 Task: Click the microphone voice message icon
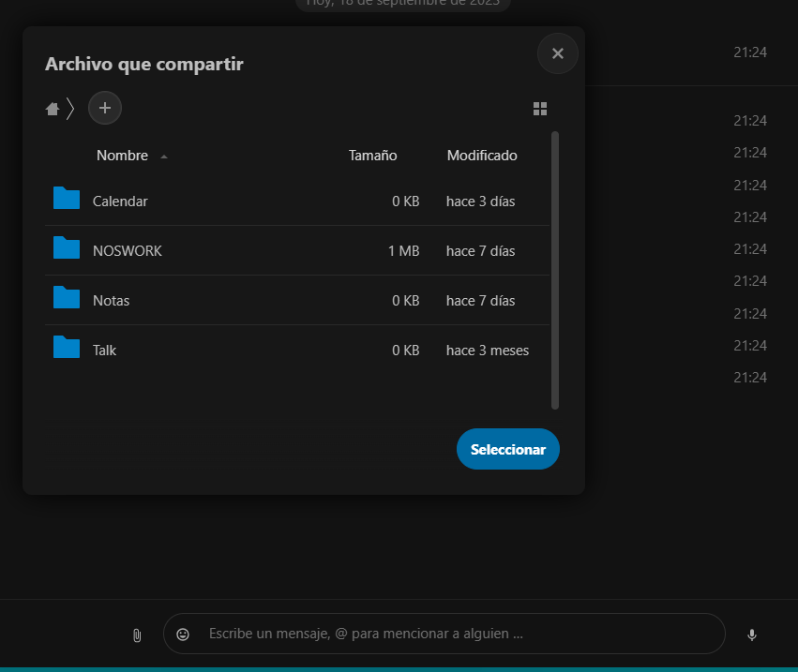pyautogui.click(x=752, y=635)
